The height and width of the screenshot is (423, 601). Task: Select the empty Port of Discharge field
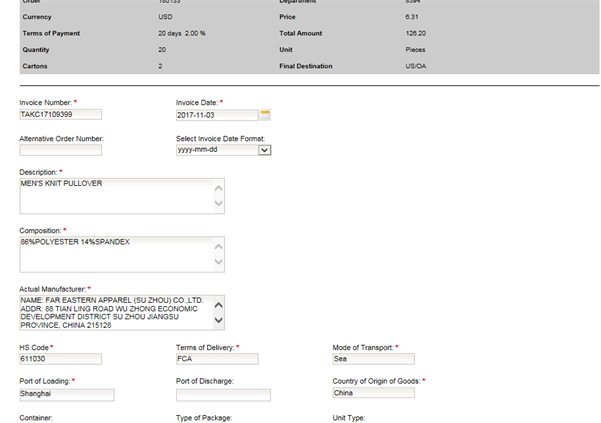click(223, 395)
